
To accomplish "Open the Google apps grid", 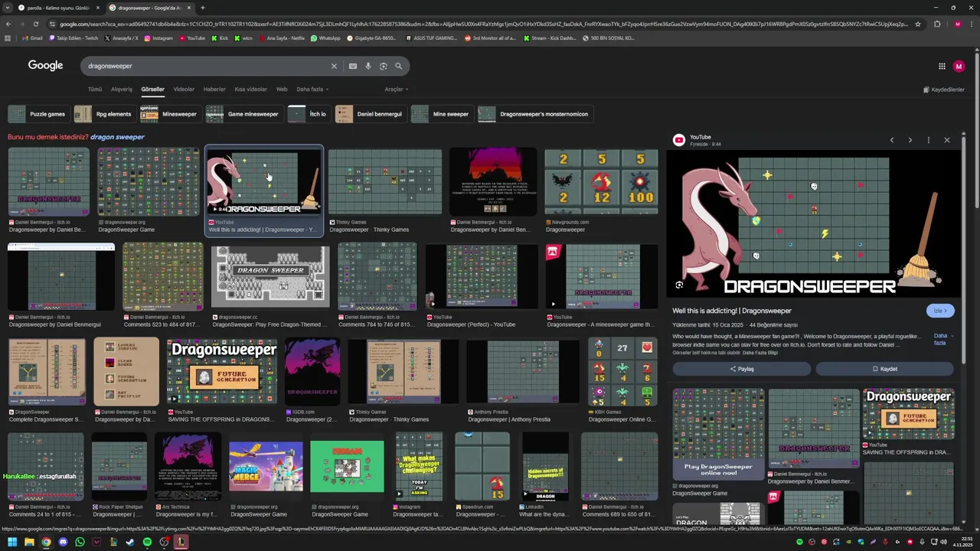I will pyautogui.click(x=942, y=66).
